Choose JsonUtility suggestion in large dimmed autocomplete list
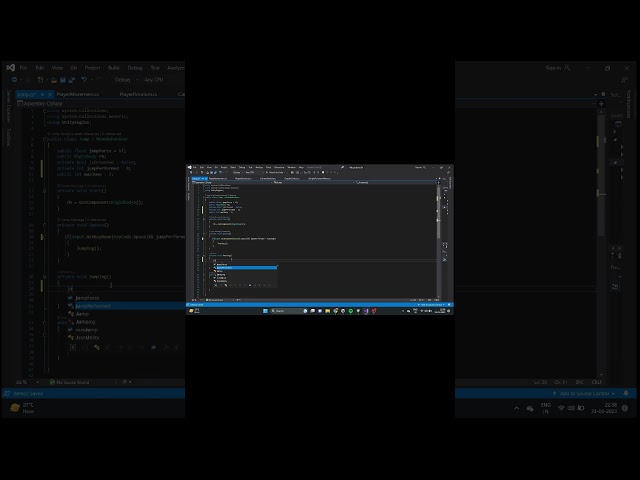 click(x=87, y=338)
